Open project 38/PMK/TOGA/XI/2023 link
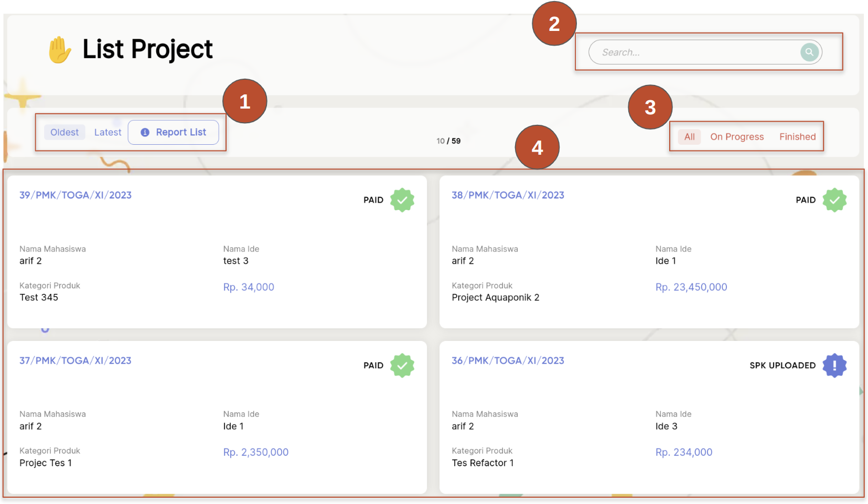Viewport: 868px width, 504px height. tap(508, 195)
